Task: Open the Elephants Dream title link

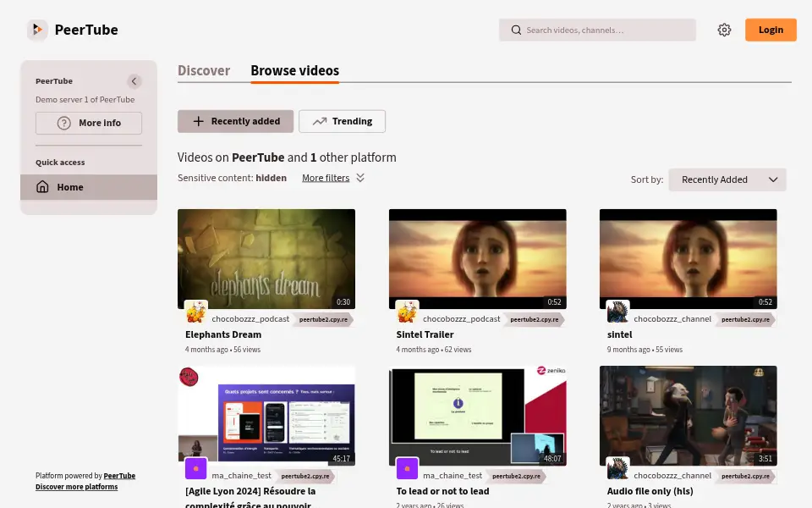Action: 223,335
